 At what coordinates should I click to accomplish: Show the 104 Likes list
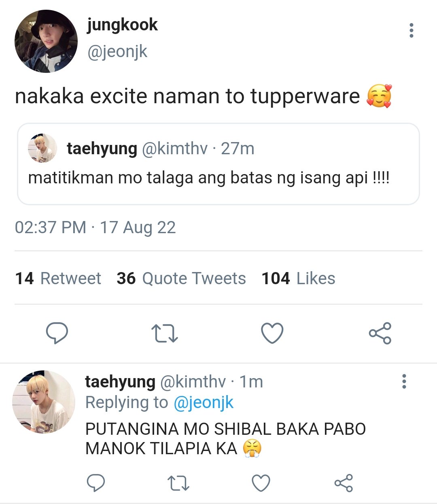pyautogui.click(x=298, y=279)
